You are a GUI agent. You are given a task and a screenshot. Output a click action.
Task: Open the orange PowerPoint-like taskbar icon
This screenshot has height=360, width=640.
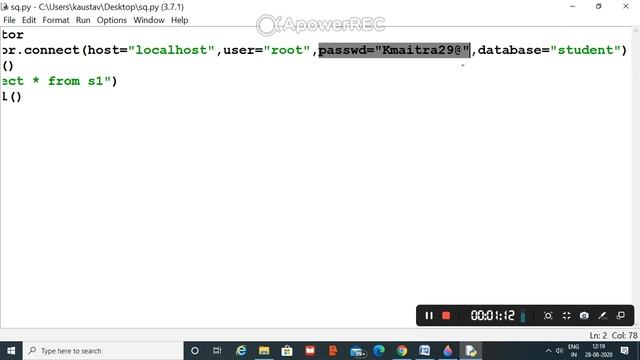(x=333, y=351)
